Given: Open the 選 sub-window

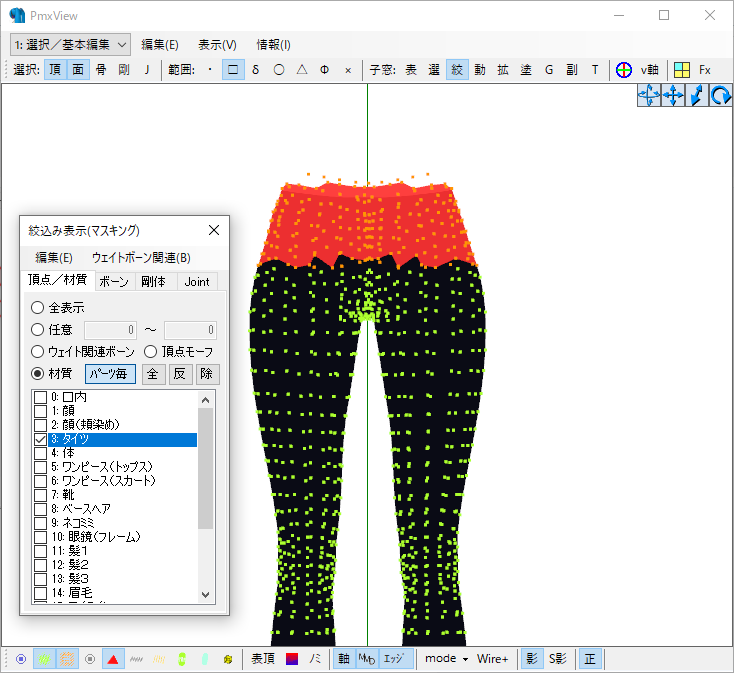Looking at the screenshot, I should click(434, 70).
